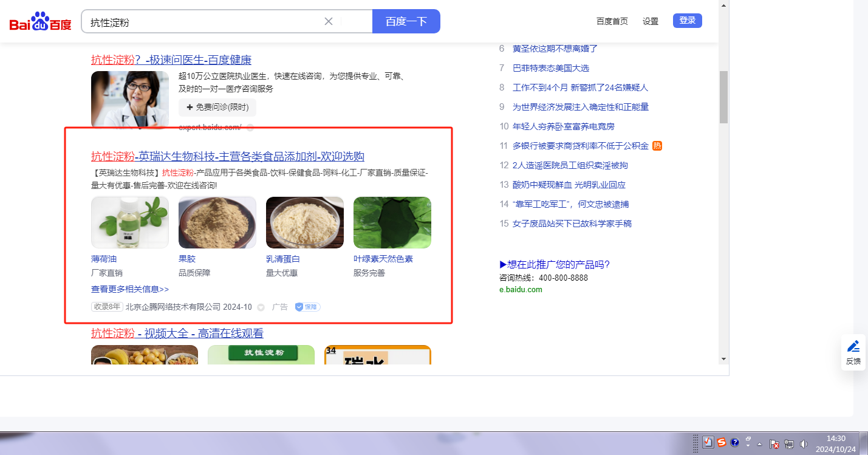Screen dimensions: 868x455
Task: Open 查看更多相关信息>> link
Action: pos(130,289)
